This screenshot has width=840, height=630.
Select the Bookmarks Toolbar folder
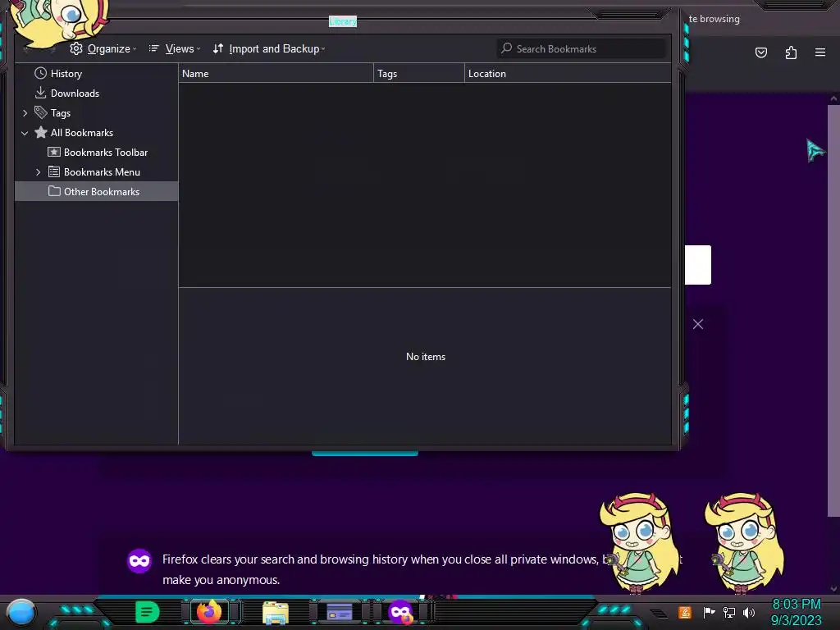pyautogui.click(x=97, y=152)
